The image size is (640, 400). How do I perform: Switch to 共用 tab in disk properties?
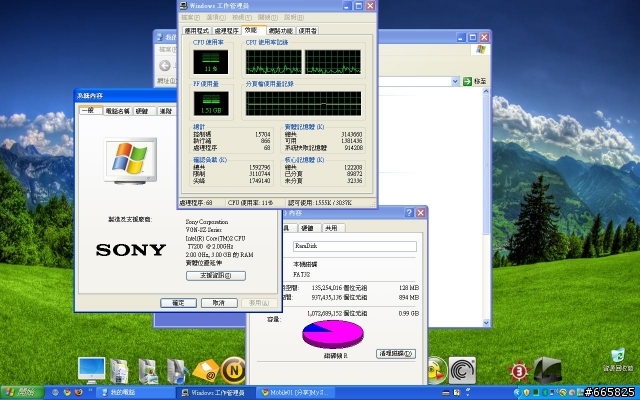click(333, 228)
